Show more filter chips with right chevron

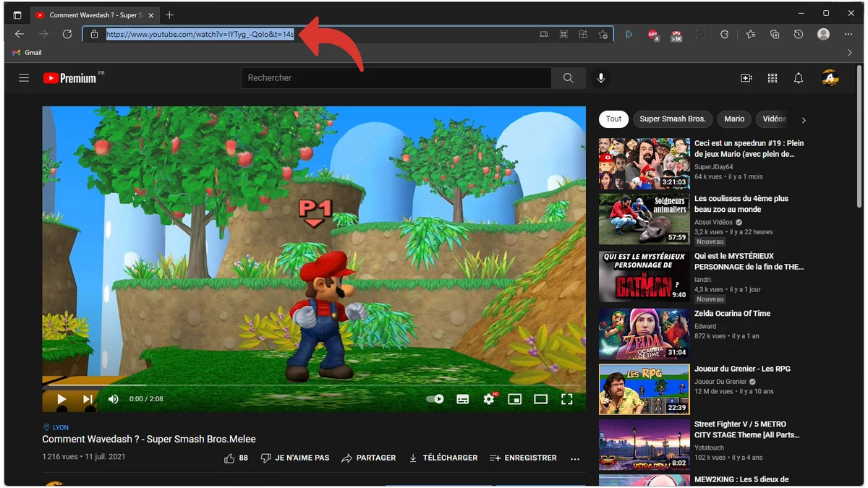804,120
